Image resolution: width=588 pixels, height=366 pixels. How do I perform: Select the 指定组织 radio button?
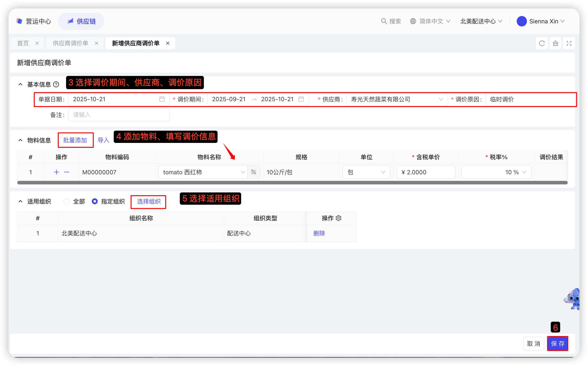[x=95, y=201]
